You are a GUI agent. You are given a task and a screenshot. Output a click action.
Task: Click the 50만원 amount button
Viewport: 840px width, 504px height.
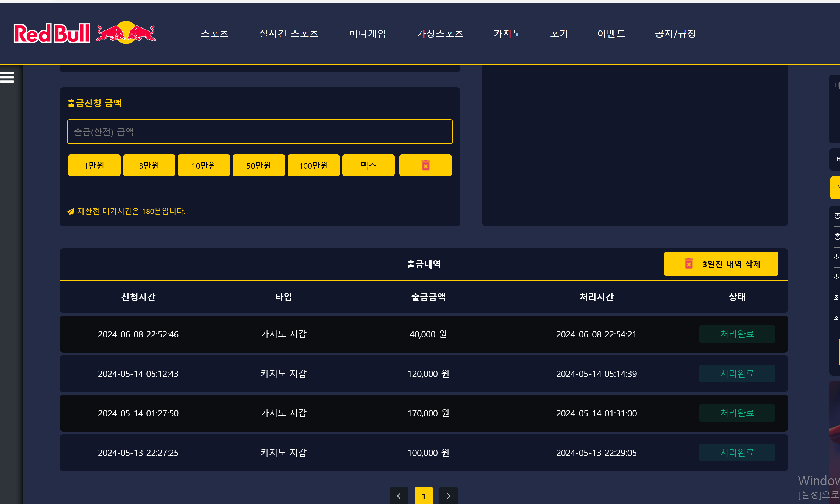point(259,165)
